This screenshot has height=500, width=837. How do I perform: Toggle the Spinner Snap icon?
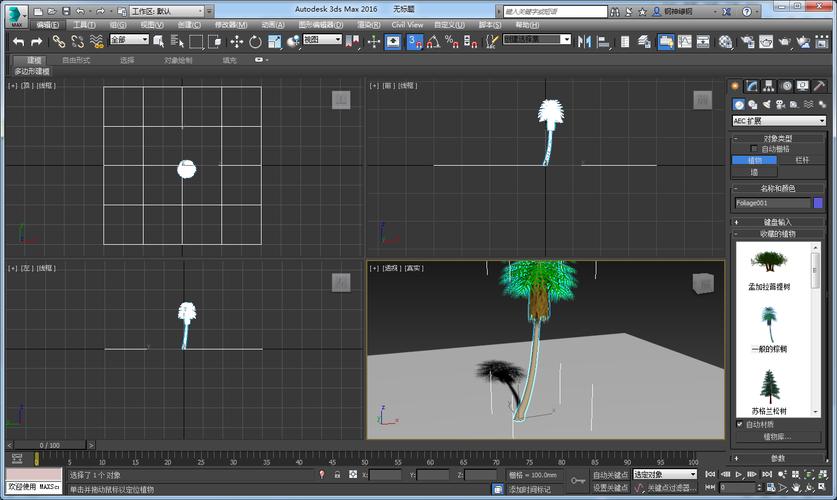(x=470, y=41)
